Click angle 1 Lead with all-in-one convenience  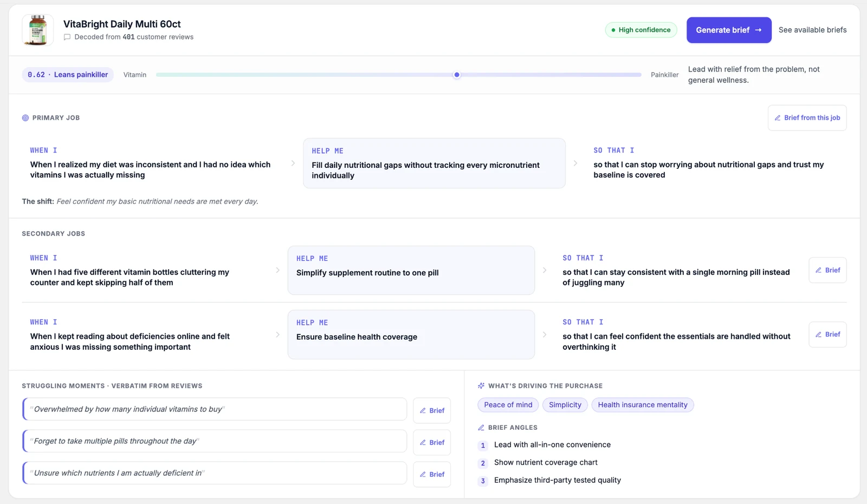pos(552,445)
